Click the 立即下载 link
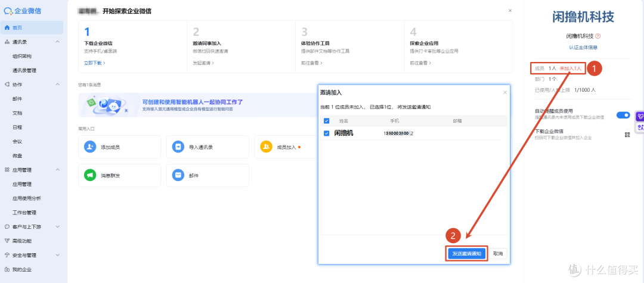The width and height of the screenshot is (644, 283). [94, 63]
